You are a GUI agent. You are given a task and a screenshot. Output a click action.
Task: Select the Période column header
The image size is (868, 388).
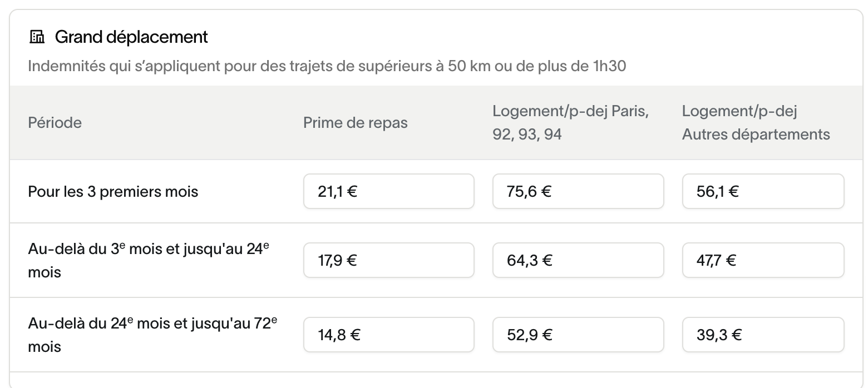(55, 122)
